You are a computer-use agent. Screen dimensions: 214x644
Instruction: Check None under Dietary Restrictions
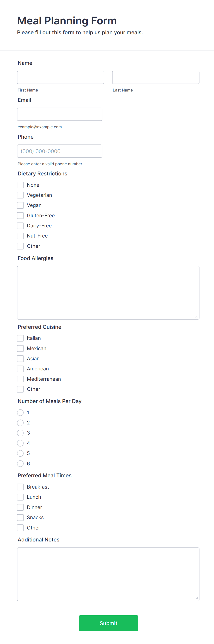[20, 185]
